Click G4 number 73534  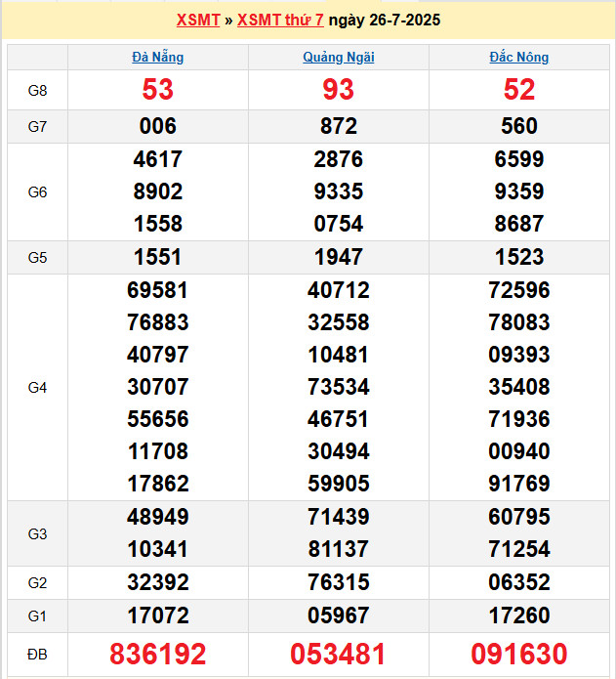(339, 387)
